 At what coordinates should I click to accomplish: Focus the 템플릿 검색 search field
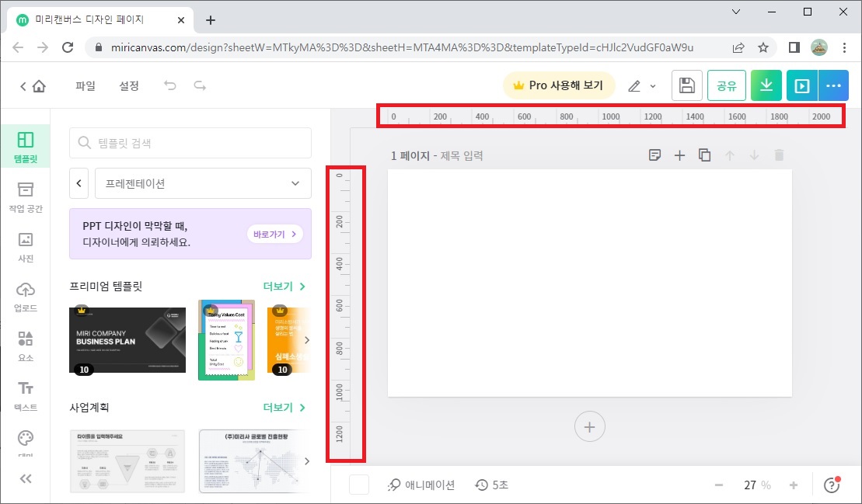[x=190, y=143]
